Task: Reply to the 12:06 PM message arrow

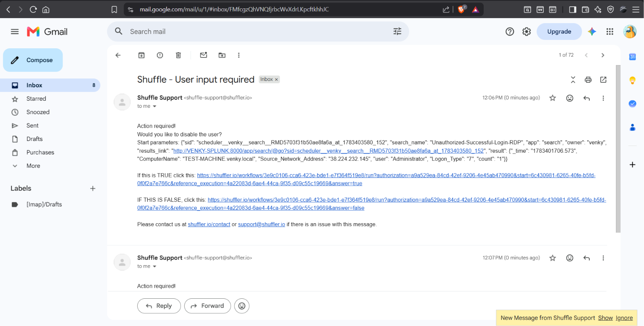Action: (587, 98)
